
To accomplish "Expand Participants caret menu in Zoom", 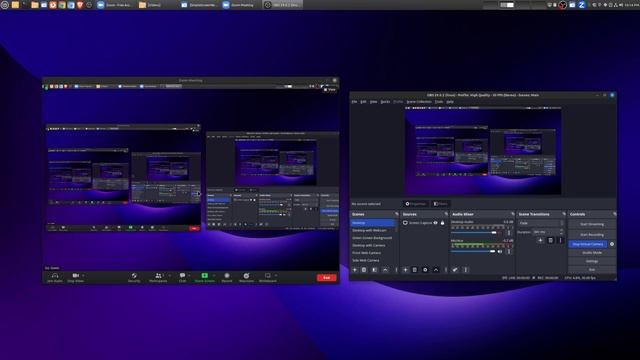I will click(169, 276).
